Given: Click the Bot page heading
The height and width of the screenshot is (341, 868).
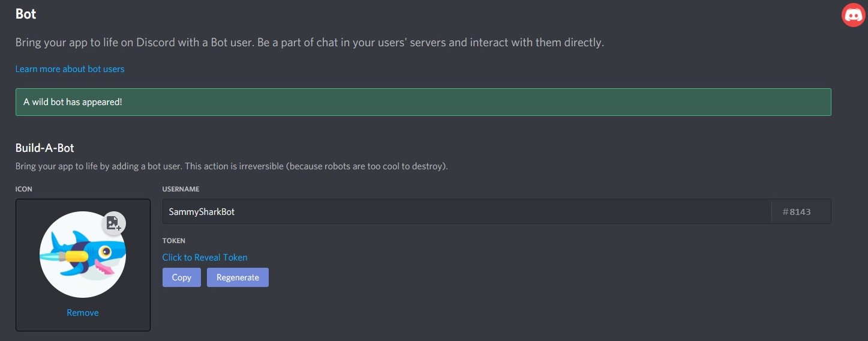Looking at the screenshot, I should (x=26, y=14).
